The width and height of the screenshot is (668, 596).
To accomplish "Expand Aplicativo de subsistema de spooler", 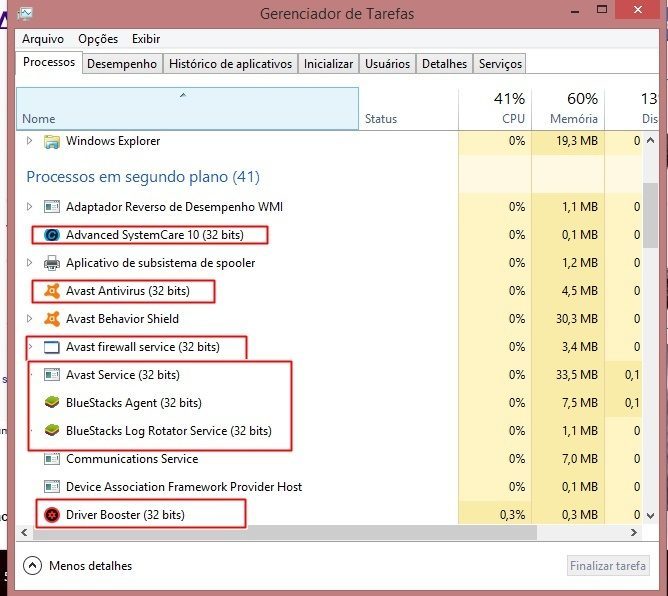I will click(x=29, y=262).
